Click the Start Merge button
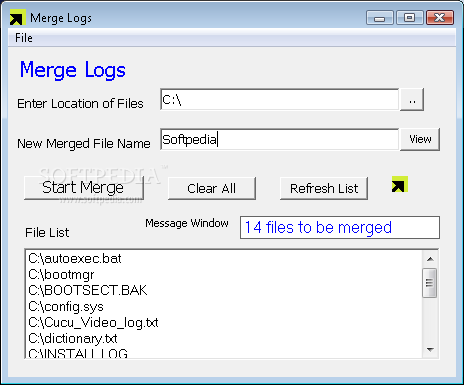 pyautogui.click(x=84, y=188)
